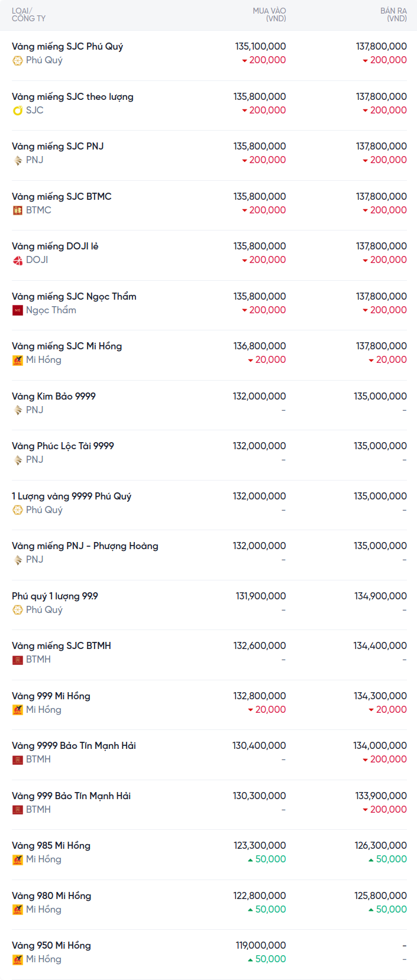
Task: Click the Phú Quý logo under Vàng miếng SJC Phú Quý
Action: point(18,60)
